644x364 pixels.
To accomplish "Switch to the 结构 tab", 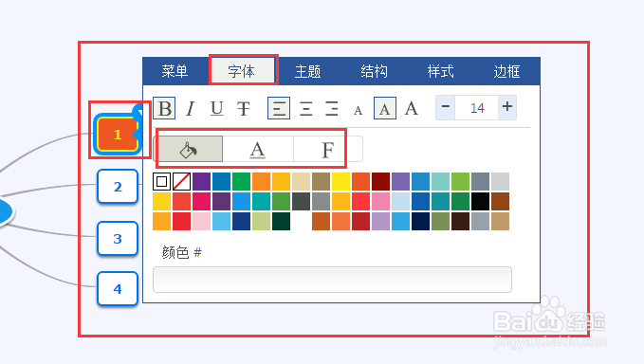I will pos(374,71).
